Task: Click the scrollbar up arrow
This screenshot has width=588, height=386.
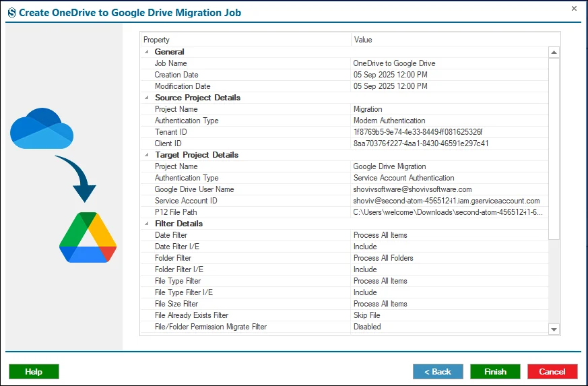Action: [x=554, y=52]
